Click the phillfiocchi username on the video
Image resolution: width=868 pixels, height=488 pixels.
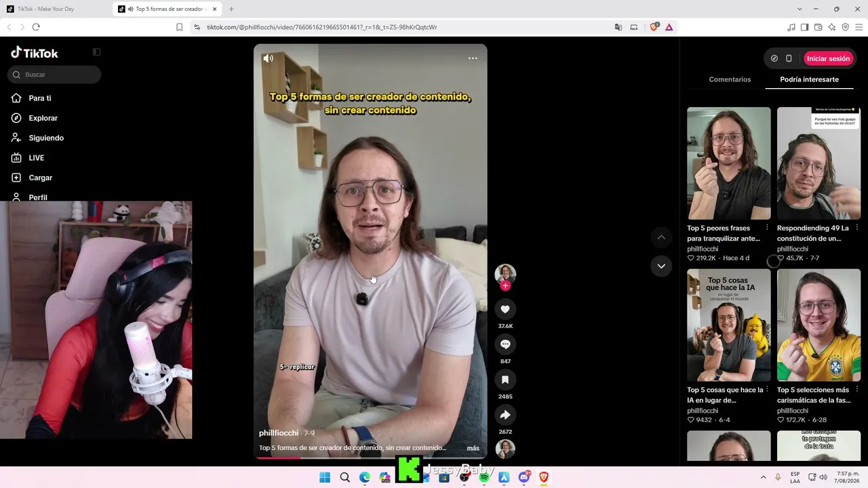[x=279, y=433]
